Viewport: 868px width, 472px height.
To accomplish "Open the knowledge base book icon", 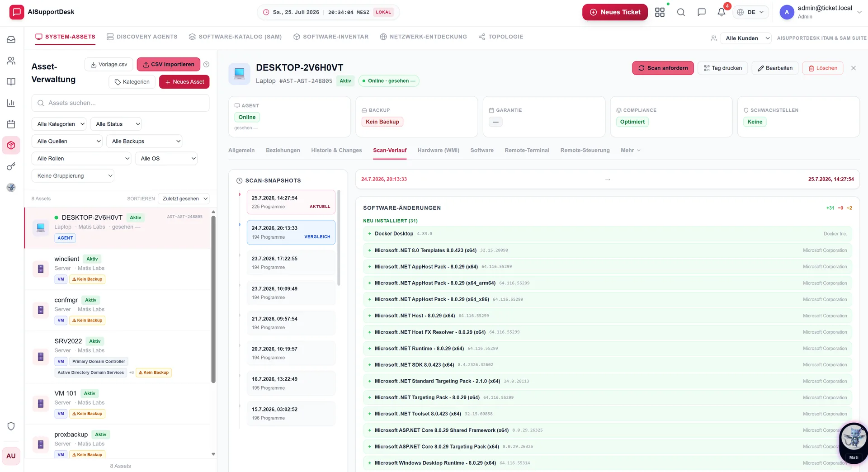I will point(11,82).
